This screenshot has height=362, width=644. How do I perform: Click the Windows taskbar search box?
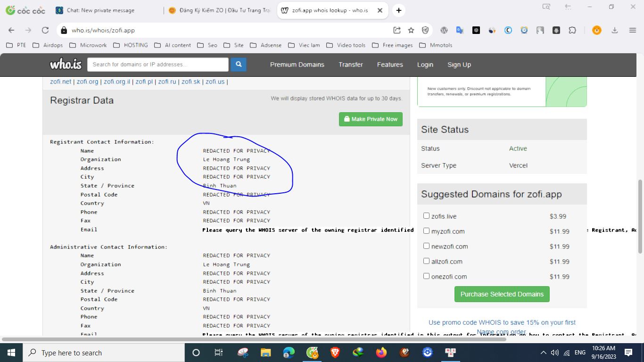point(104,353)
